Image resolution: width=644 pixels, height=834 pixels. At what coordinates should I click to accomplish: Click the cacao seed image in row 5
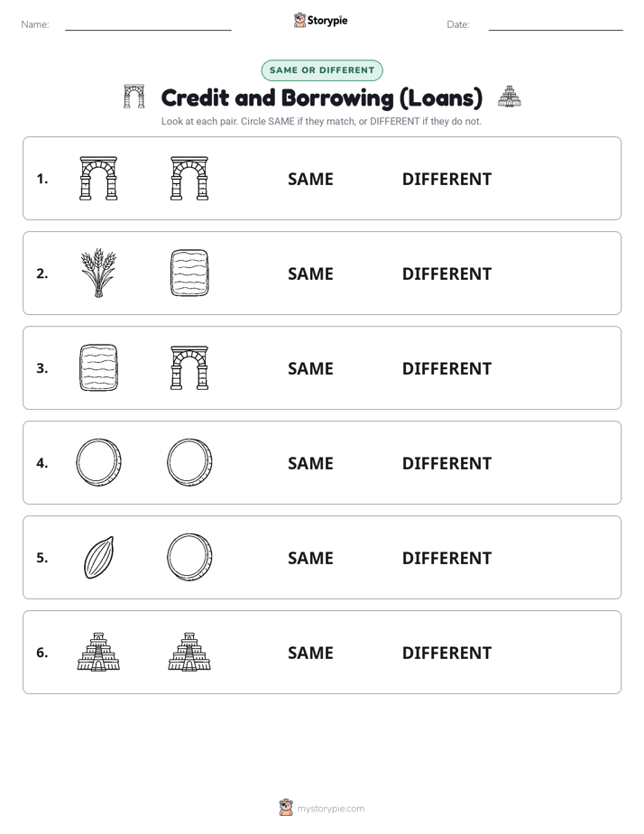click(99, 557)
